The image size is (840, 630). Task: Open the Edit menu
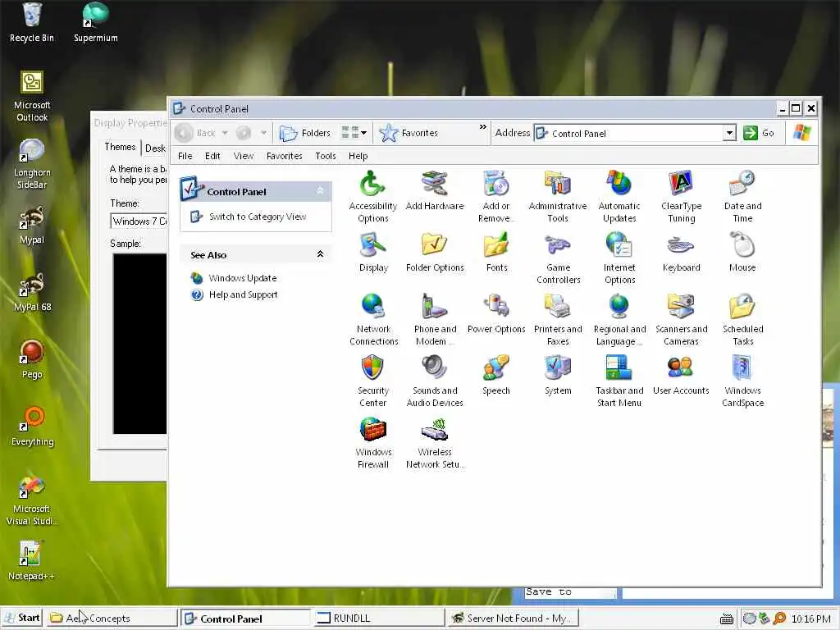click(212, 156)
